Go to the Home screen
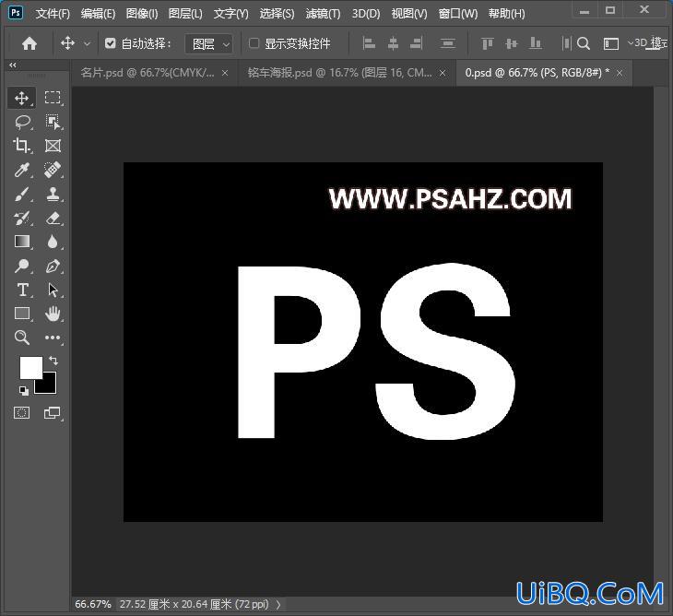Viewport: 673px width, 616px height. pos(30,43)
